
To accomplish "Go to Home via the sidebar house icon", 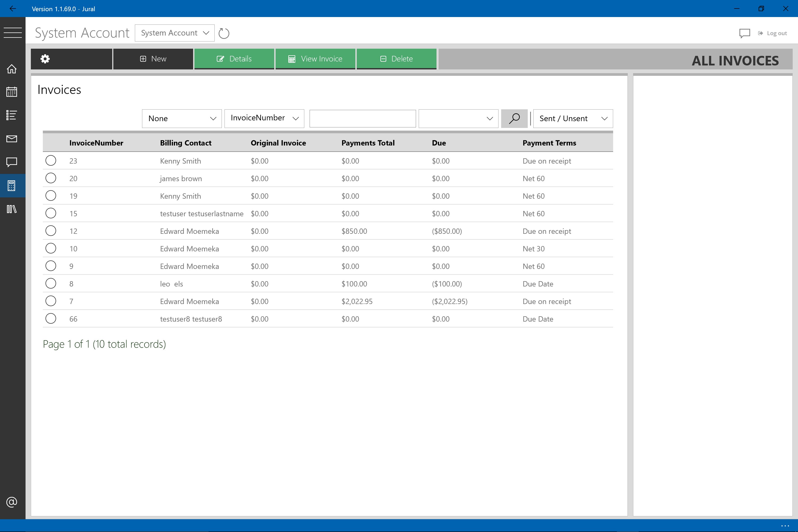I will point(12,69).
